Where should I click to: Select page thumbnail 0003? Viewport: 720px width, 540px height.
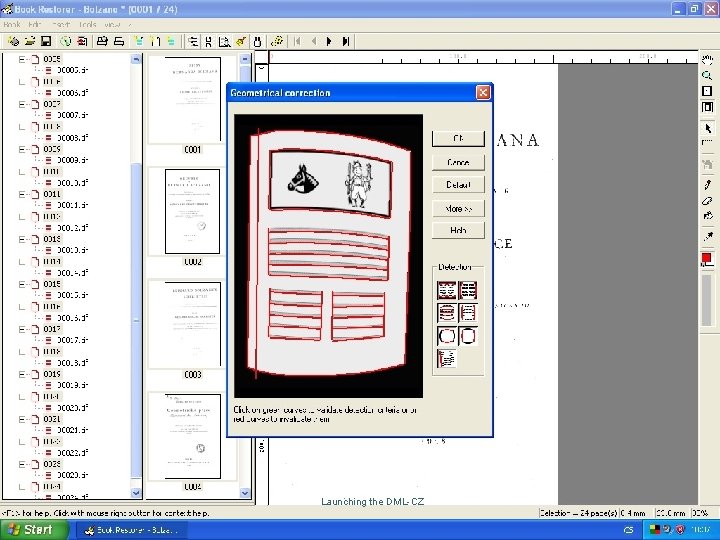[x=192, y=324]
